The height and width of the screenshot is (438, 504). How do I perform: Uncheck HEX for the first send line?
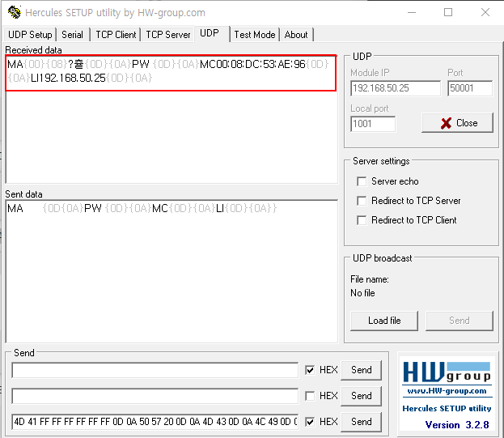click(310, 370)
